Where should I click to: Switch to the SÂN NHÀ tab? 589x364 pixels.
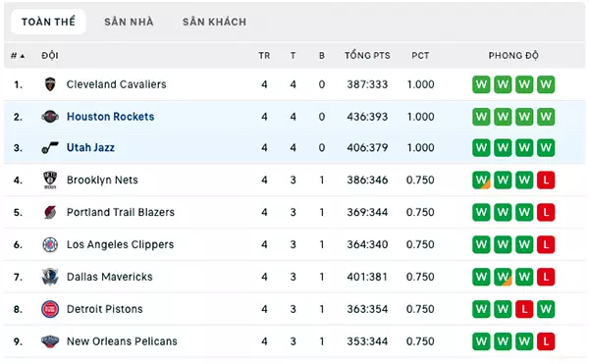[129, 22]
